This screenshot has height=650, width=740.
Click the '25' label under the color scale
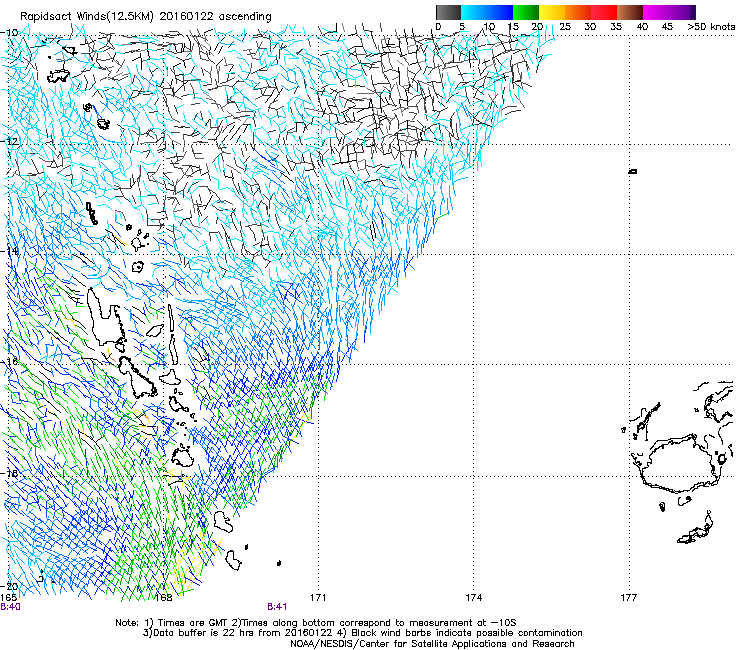point(564,27)
